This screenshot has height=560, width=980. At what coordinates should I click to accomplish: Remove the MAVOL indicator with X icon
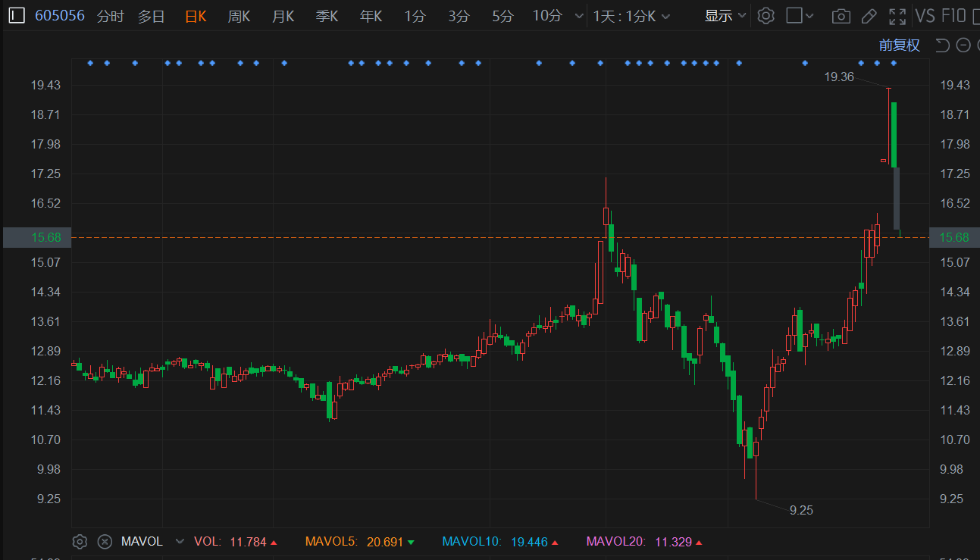click(105, 541)
